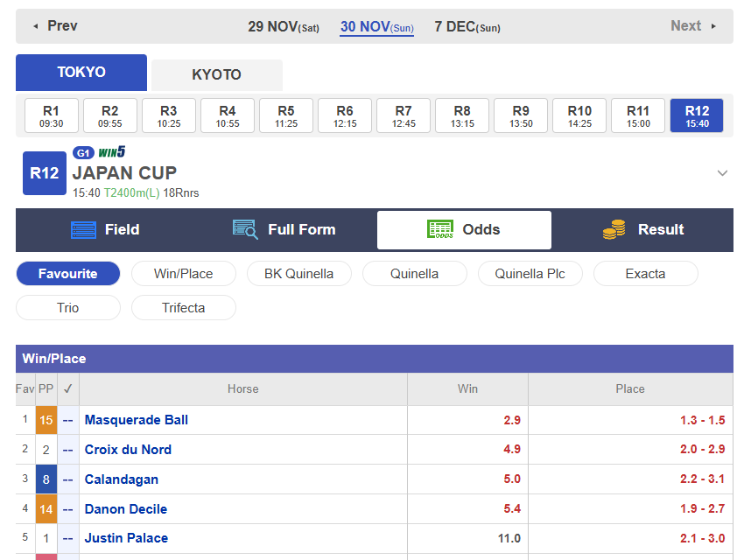Open the Odds tab
The width and height of the screenshot is (751, 560).
pyautogui.click(x=464, y=230)
